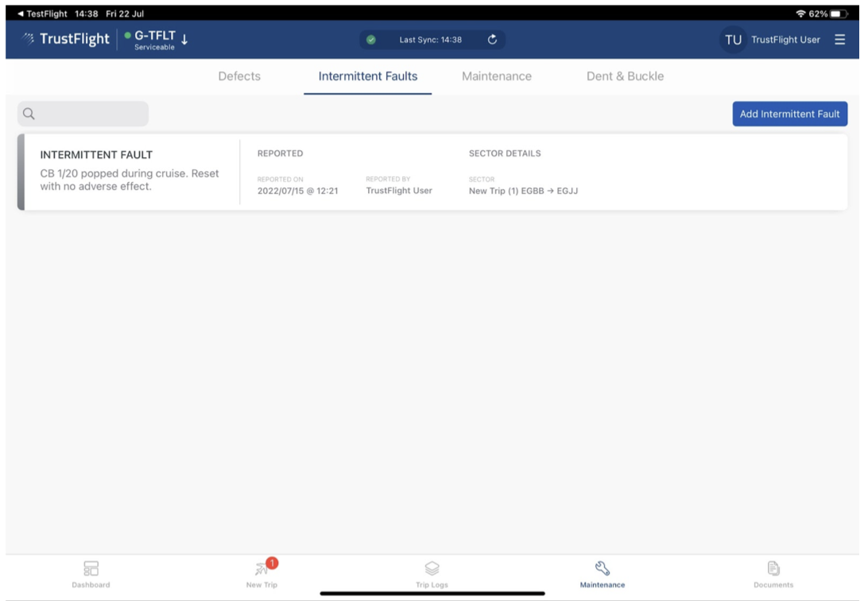Click the SECTOR DETAILS heading

[505, 153]
